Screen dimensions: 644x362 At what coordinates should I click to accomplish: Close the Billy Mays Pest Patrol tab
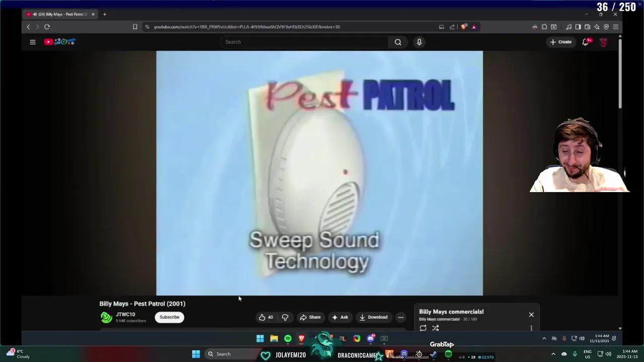point(93,14)
